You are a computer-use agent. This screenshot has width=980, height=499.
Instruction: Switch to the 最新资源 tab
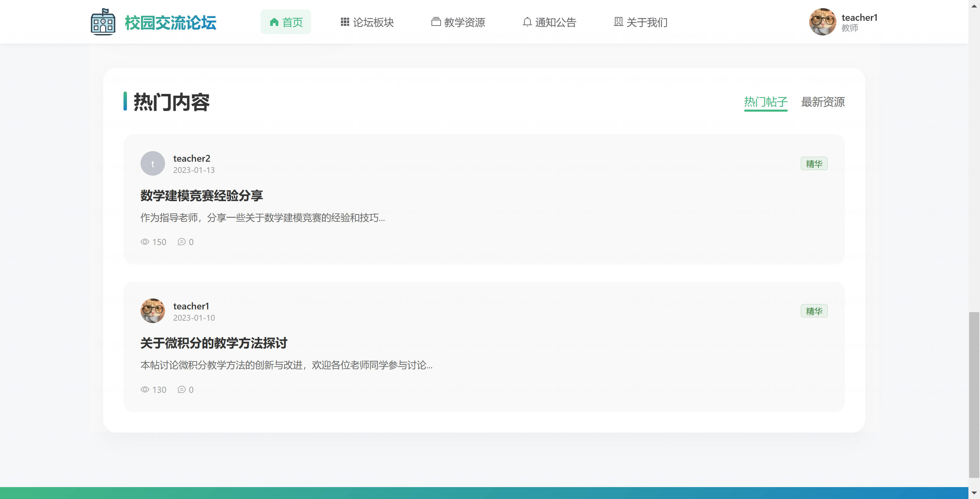pos(822,102)
